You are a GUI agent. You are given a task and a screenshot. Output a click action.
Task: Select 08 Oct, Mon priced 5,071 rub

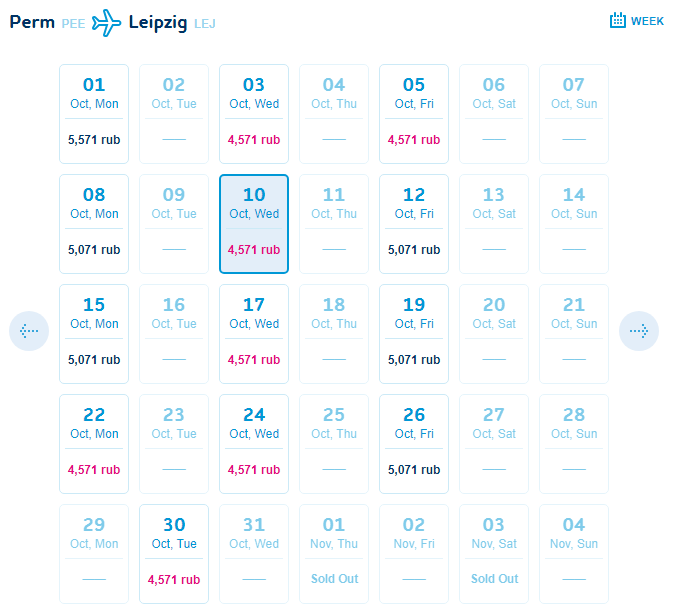pos(94,224)
